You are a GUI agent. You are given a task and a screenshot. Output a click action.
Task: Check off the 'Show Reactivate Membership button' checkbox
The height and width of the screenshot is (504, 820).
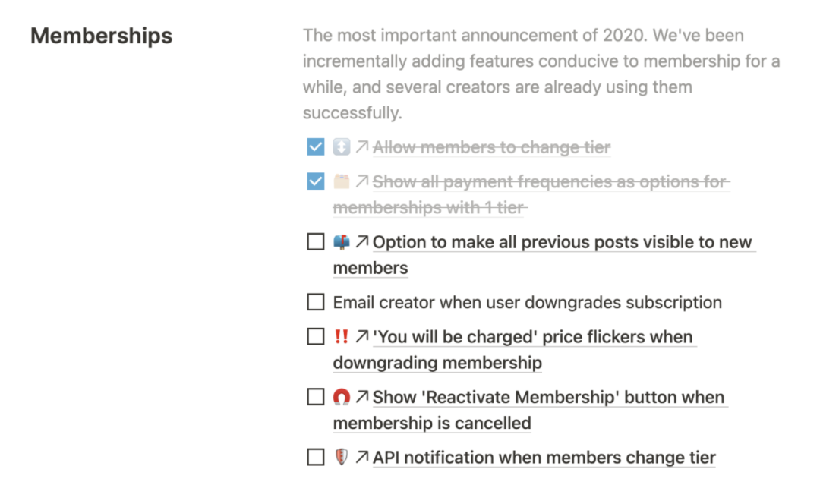click(316, 397)
